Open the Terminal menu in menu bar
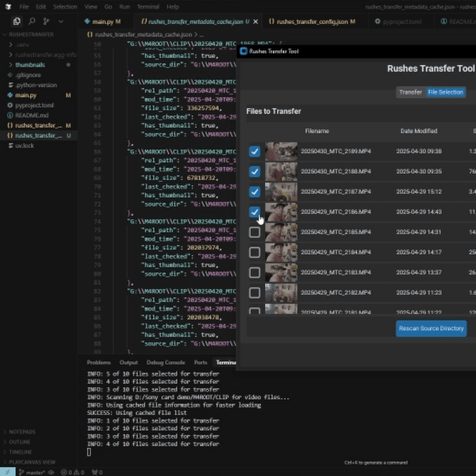This screenshot has width=476, height=476. [x=148, y=7]
